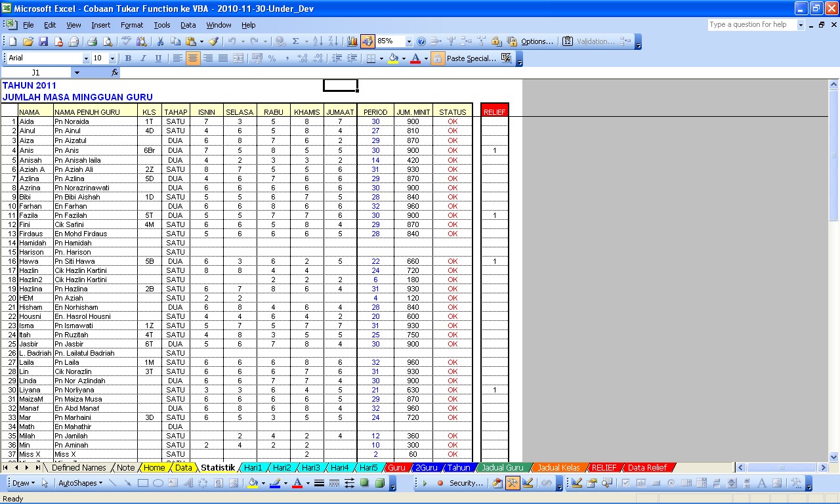Toggle Center alignment button
The width and height of the screenshot is (840, 504).
click(192, 58)
